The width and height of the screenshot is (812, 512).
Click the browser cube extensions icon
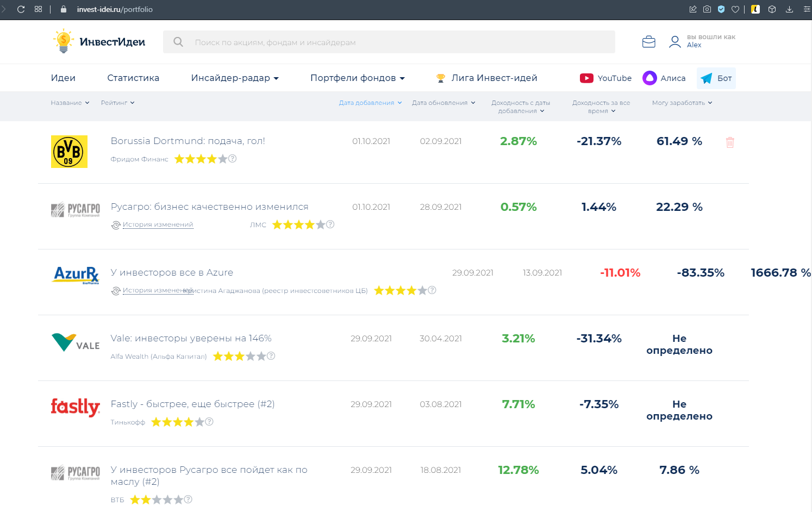point(772,9)
